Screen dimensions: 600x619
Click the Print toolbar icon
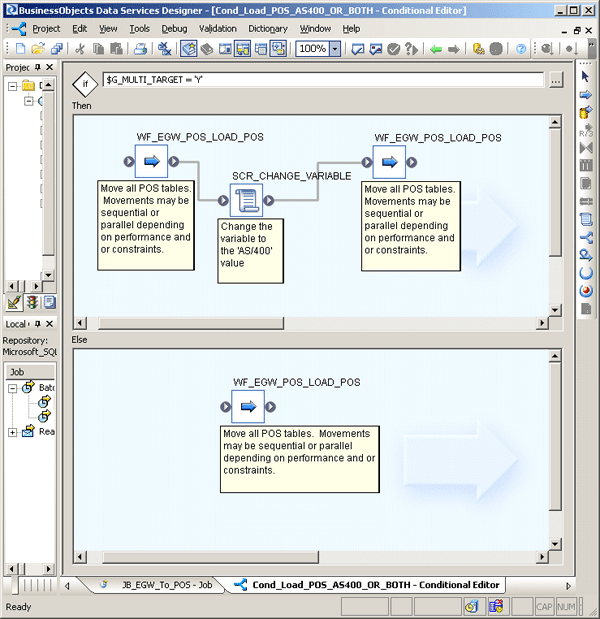point(141,49)
